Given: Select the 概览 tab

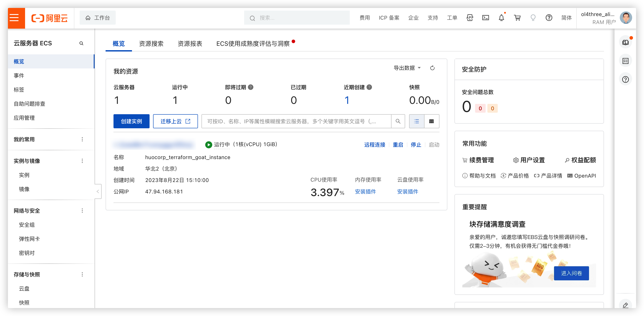Looking at the screenshot, I should [x=119, y=44].
